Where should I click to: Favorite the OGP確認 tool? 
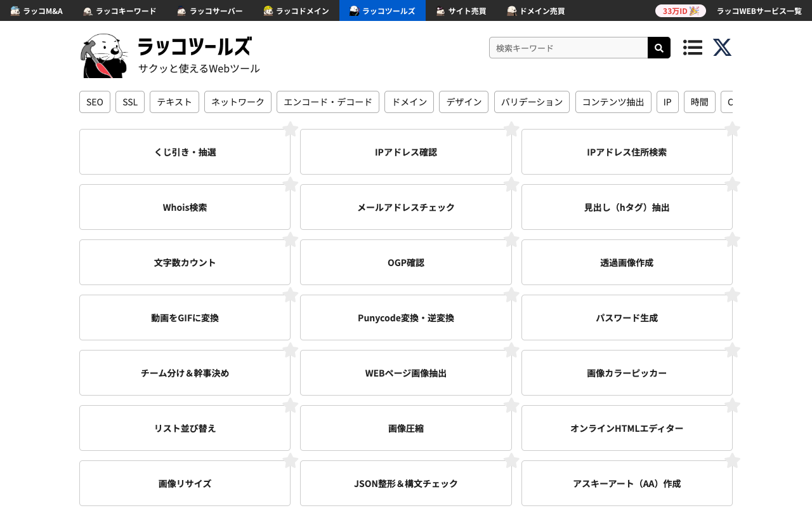pos(511,239)
